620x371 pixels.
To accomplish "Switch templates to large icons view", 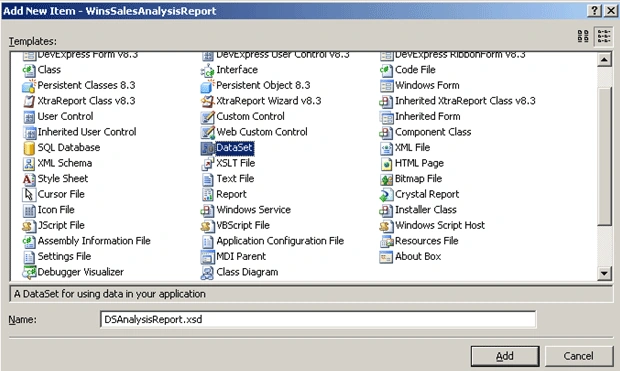I will point(583,36).
